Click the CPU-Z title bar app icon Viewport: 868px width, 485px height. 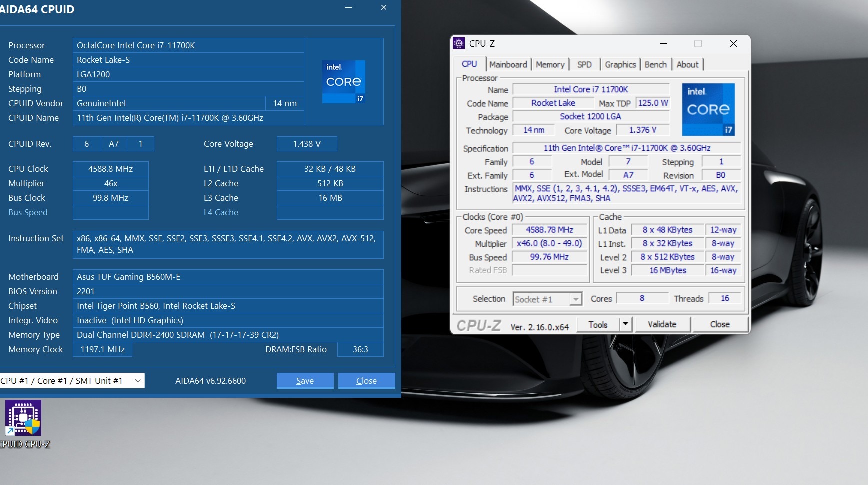[459, 43]
